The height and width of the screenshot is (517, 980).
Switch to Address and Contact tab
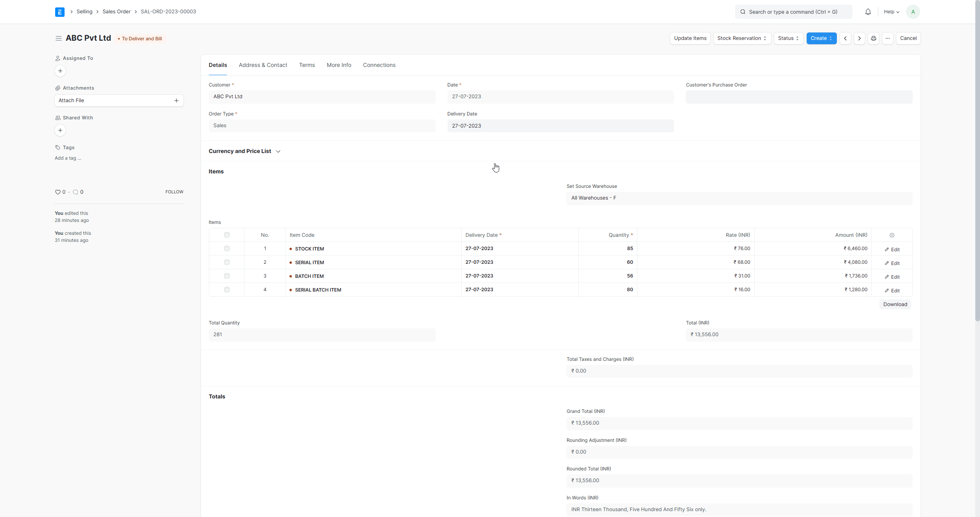coord(263,65)
